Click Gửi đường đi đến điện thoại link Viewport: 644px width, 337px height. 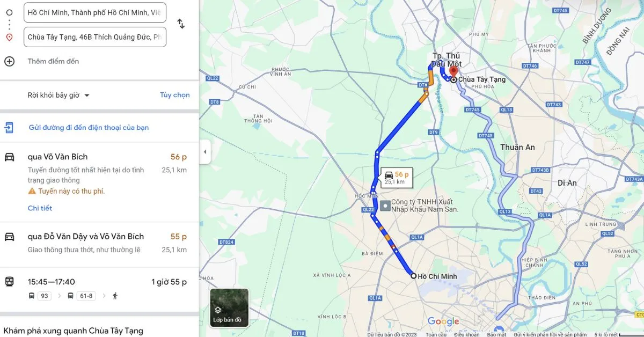[89, 127]
